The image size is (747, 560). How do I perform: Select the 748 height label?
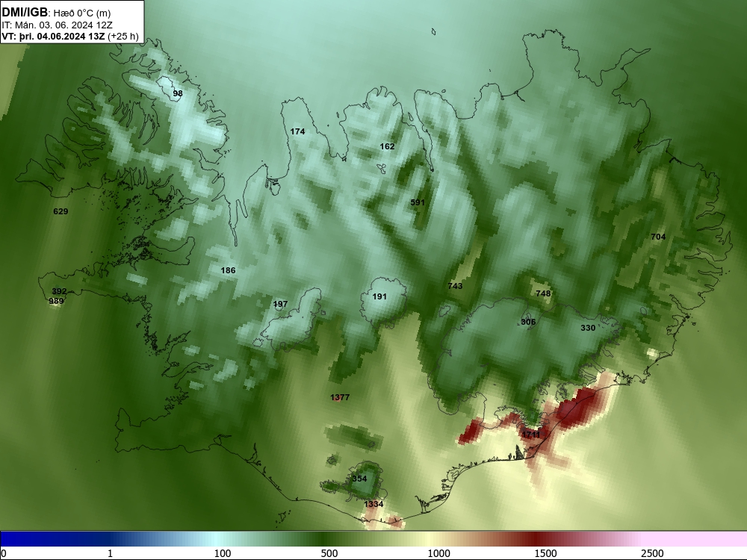click(x=543, y=293)
